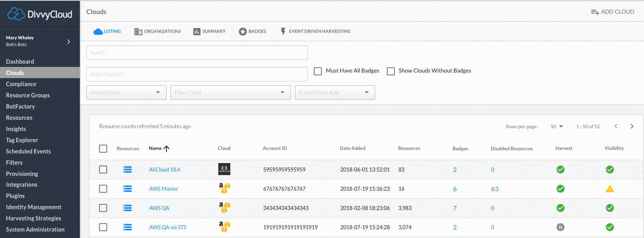The height and width of the screenshot is (238, 644).
Task: Click inside the Search field
Action: tap(197, 52)
